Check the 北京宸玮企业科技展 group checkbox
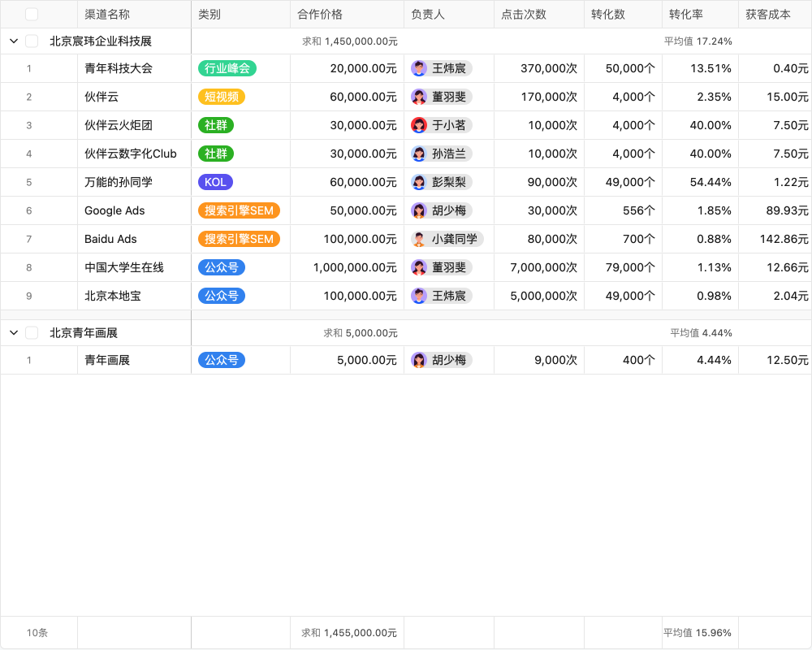 coord(30,41)
